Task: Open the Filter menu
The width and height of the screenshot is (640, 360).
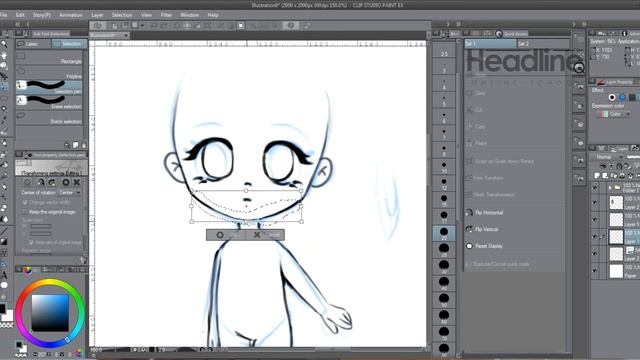Action: tap(166, 15)
